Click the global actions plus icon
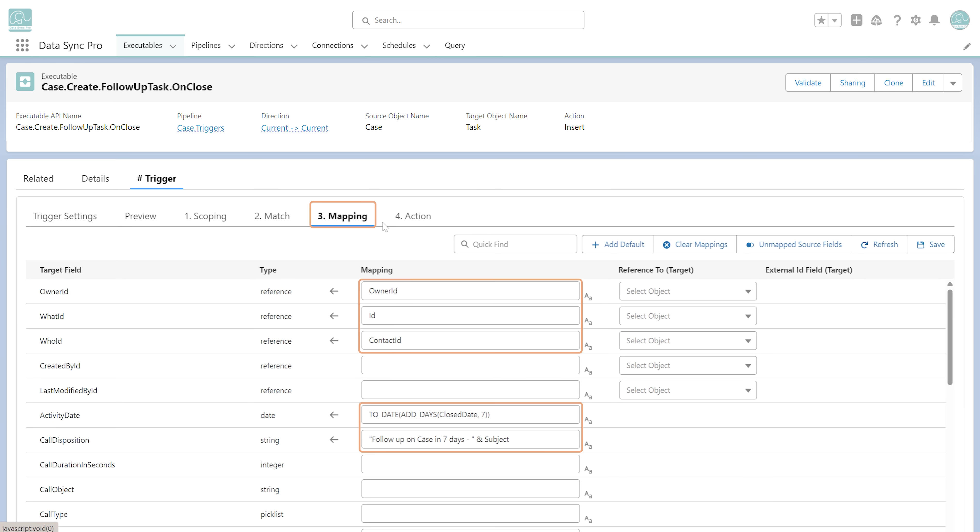 (x=856, y=20)
